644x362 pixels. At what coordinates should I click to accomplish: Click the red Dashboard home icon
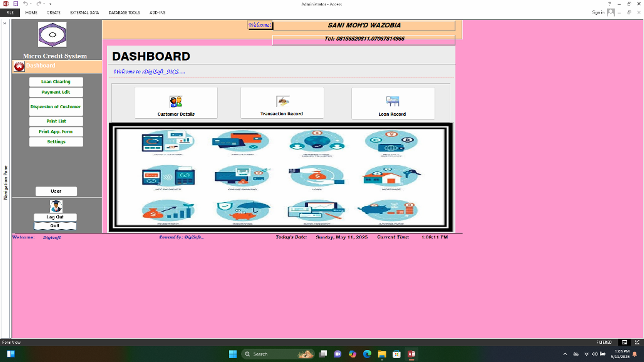point(19,66)
